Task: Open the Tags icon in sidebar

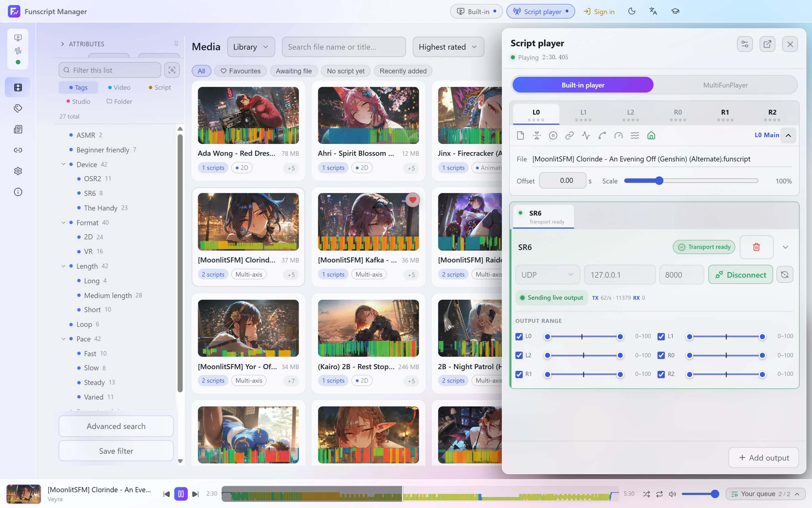Action: click(x=18, y=108)
